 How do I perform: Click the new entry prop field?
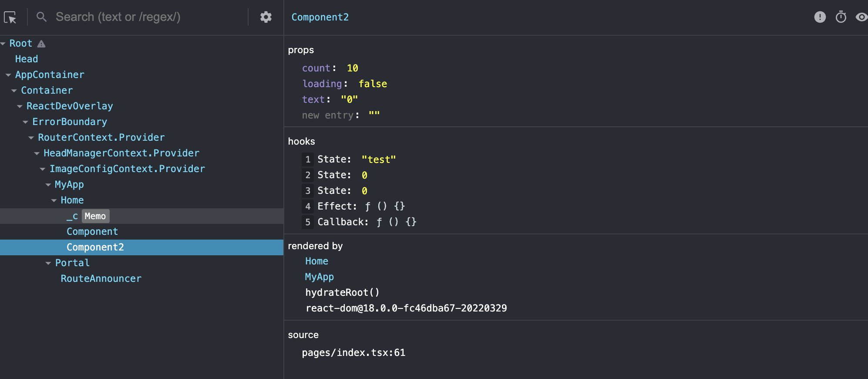[328, 115]
